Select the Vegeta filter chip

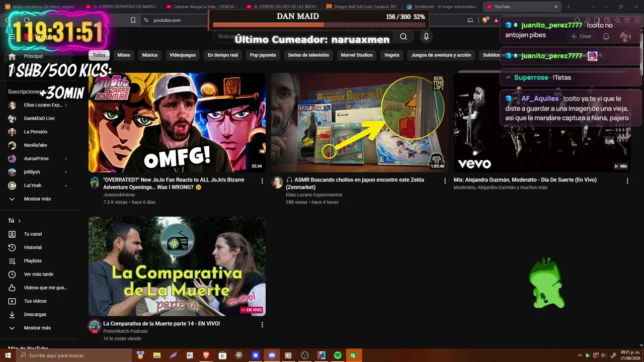392,55
